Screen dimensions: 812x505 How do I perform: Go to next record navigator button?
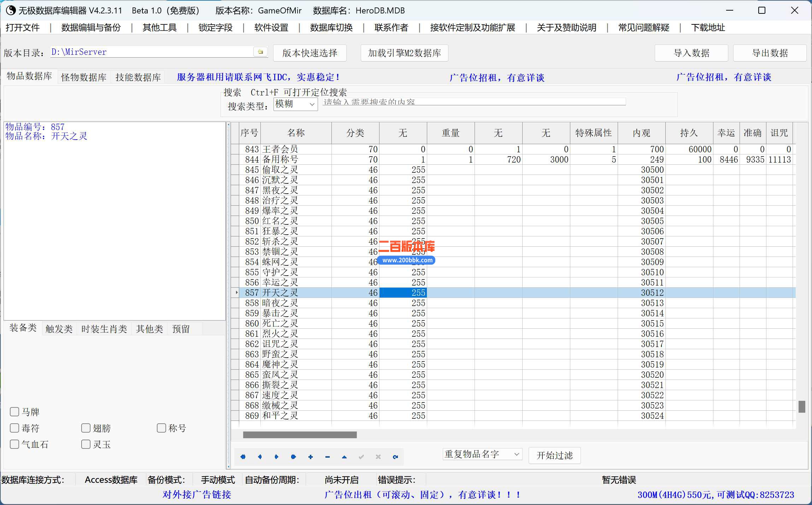[x=277, y=457]
